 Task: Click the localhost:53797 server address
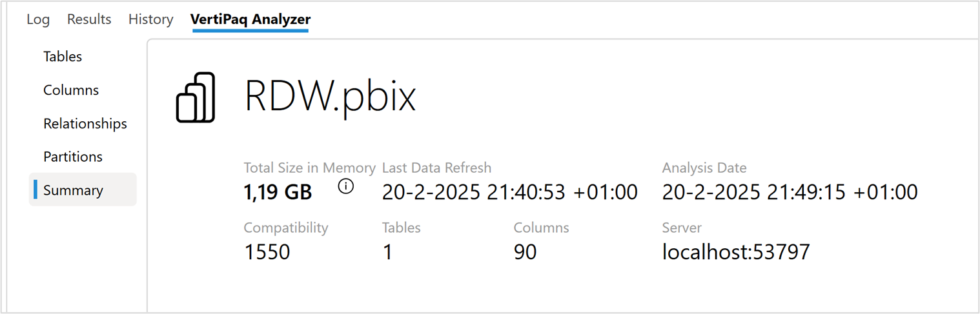click(x=736, y=251)
